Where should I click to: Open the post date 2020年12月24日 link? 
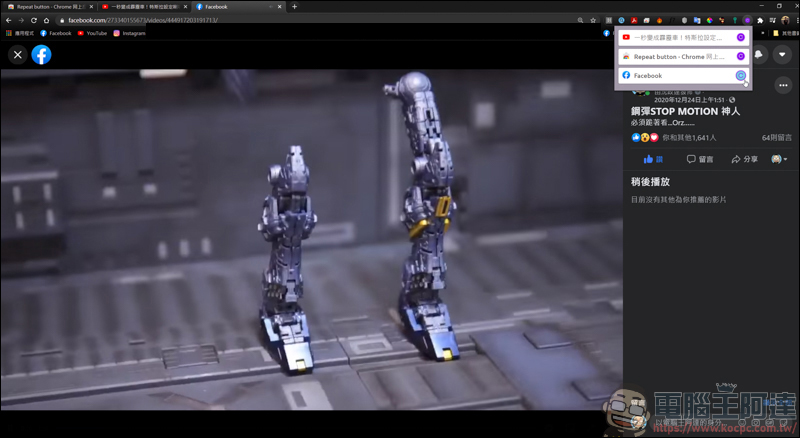point(689,100)
